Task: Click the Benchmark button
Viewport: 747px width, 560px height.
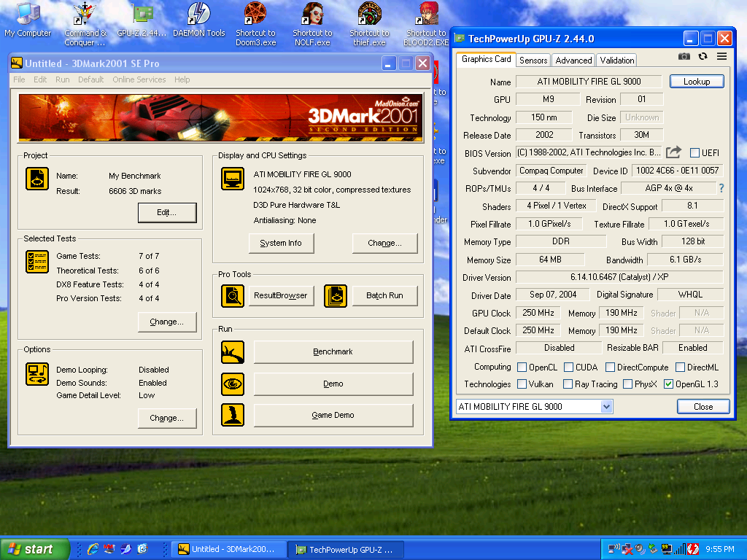Action: click(x=333, y=351)
